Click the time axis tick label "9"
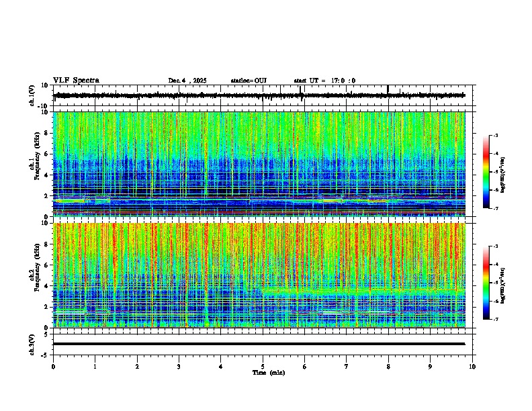 click(x=430, y=367)
